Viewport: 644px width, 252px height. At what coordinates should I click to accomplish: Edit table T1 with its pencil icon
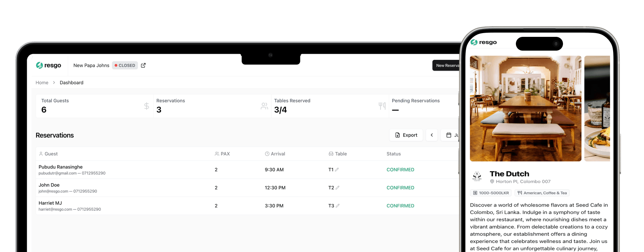tap(337, 170)
